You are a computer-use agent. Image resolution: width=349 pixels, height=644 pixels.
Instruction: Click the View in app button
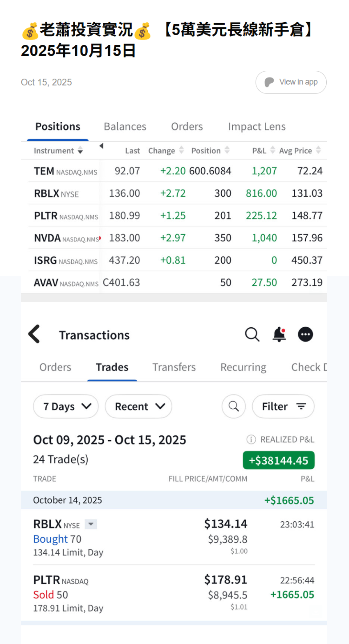(x=291, y=82)
